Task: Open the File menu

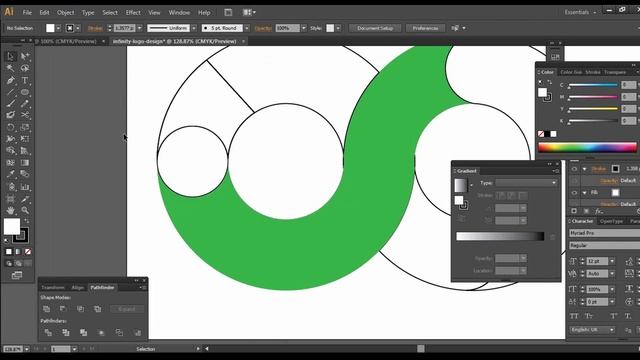Action: 27,13
